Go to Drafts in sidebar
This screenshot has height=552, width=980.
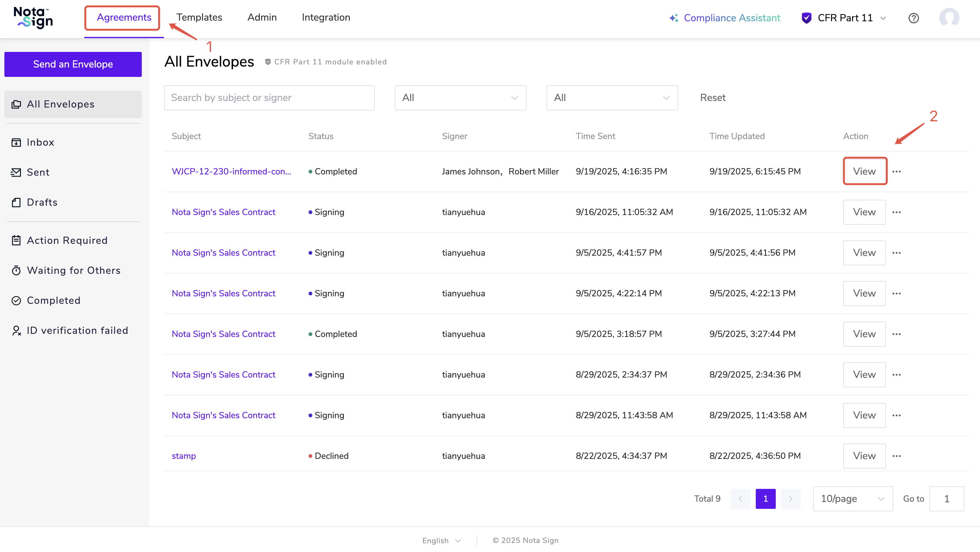tap(42, 202)
